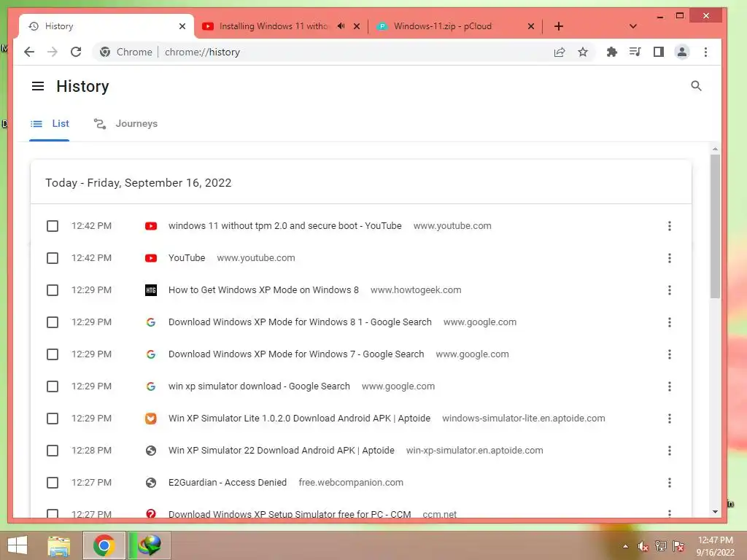Open win xp simulator download search link

point(259,386)
